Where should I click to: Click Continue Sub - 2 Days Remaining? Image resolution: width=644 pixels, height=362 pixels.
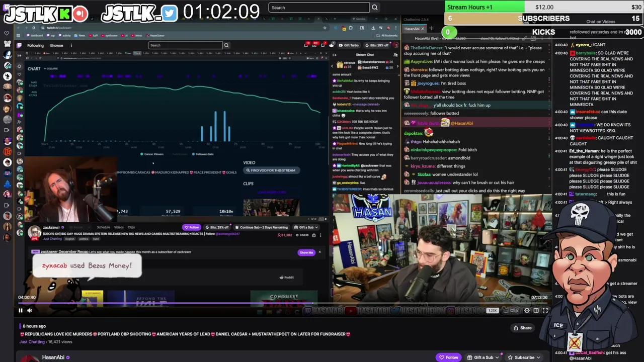[x=262, y=227]
